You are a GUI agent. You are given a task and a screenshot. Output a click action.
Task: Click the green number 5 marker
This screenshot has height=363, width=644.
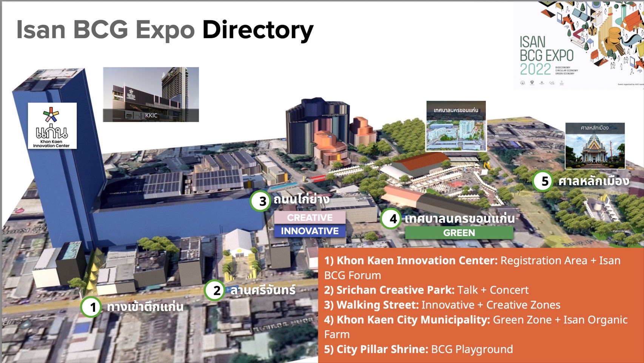[543, 181]
